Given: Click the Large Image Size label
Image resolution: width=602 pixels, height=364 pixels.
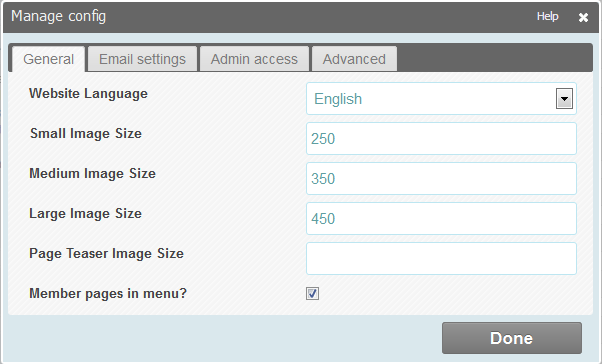Looking at the screenshot, I should point(86,213).
